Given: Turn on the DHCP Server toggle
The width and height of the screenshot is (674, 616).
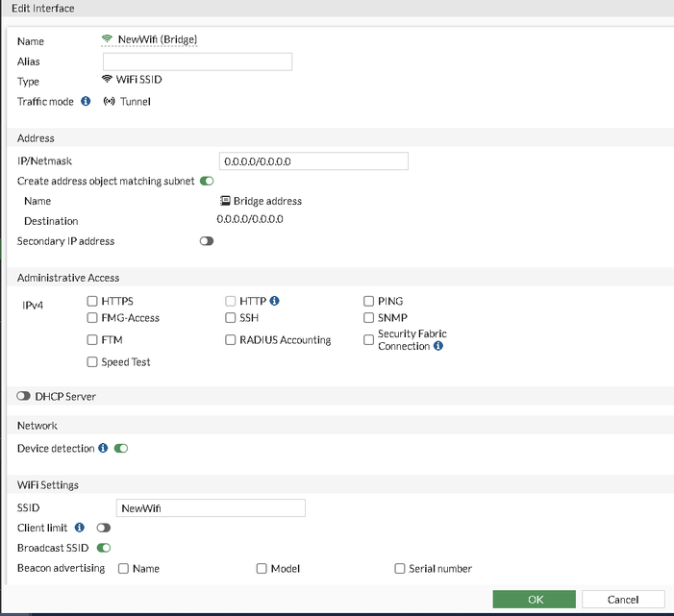Looking at the screenshot, I should coord(24,396).
